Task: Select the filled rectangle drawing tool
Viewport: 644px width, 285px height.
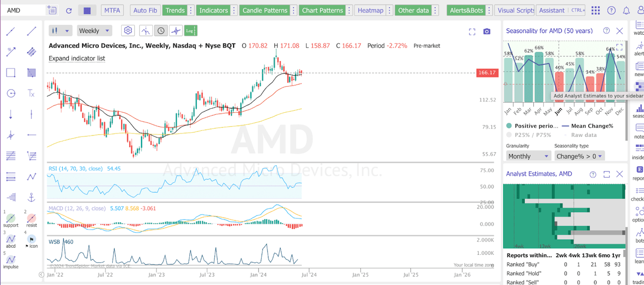Action: point(32,73)
